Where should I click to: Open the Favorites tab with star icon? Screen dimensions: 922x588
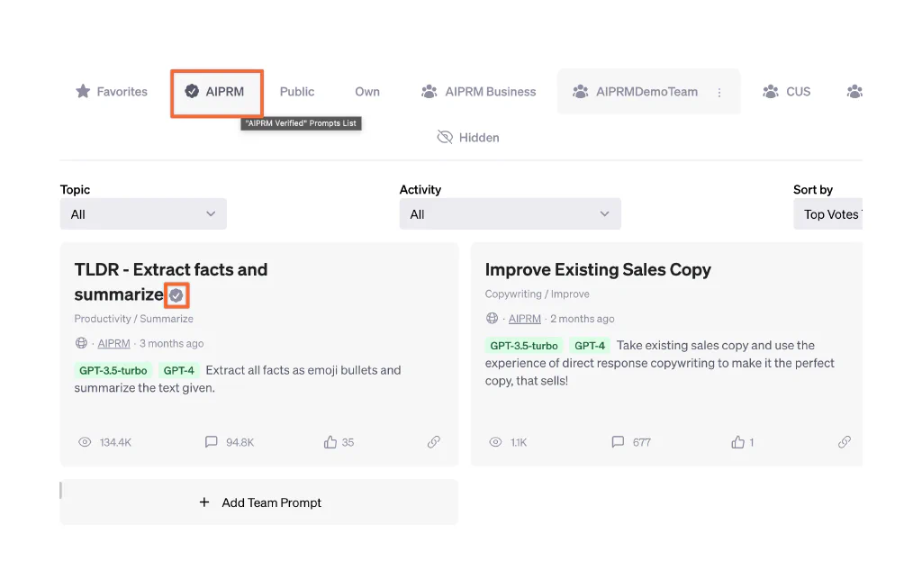112,92
